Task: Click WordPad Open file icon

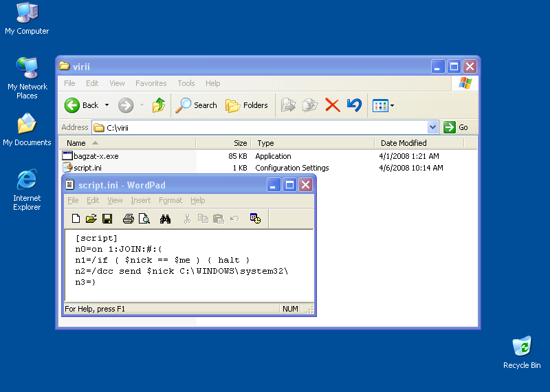Action: click(x=91, y=219)
